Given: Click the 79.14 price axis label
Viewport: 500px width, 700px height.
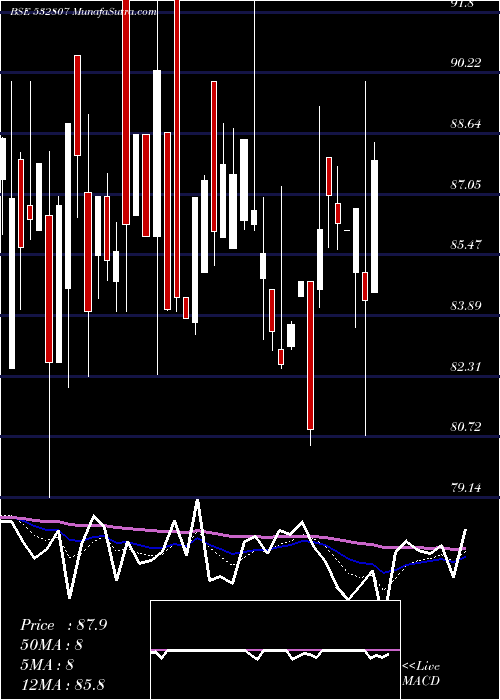Looking at the screenshot, I should click(466, 488).
